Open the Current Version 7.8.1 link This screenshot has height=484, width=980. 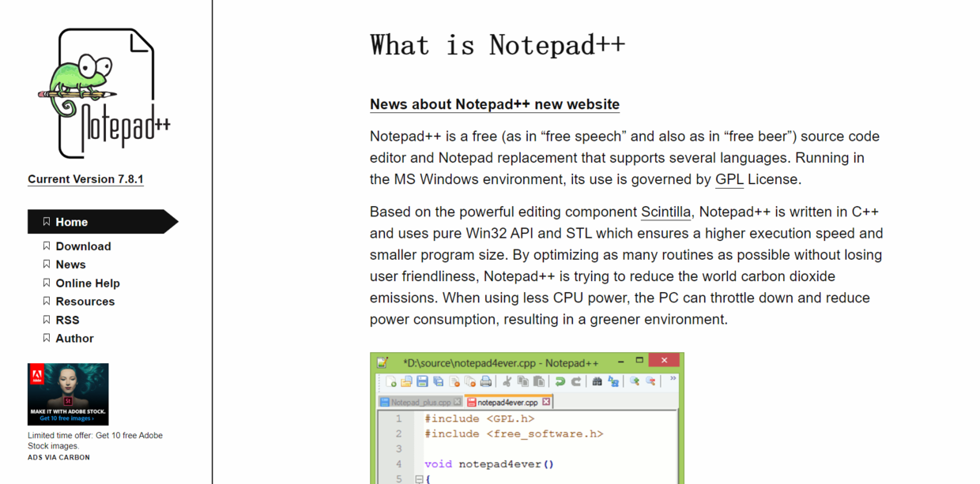[85, 179]
